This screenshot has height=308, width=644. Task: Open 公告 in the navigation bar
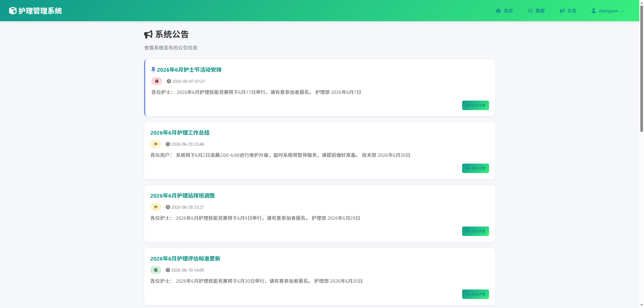click(568, 11)
